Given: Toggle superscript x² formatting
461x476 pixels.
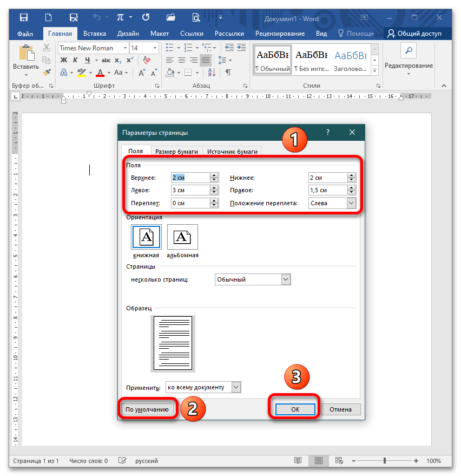Looking at the screenshot, I should pyautogui.click(x=130, y=60).
